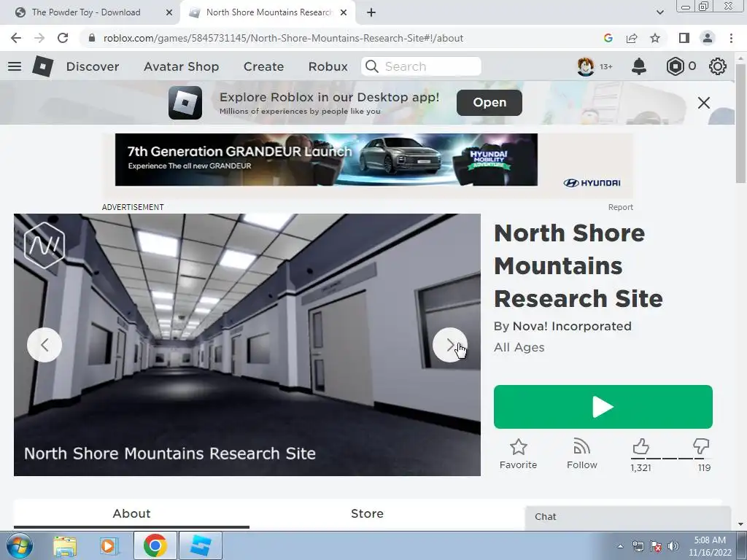This screenshot has width=747, height=560.
Task: Open the Create menu item
Action: 263,66
